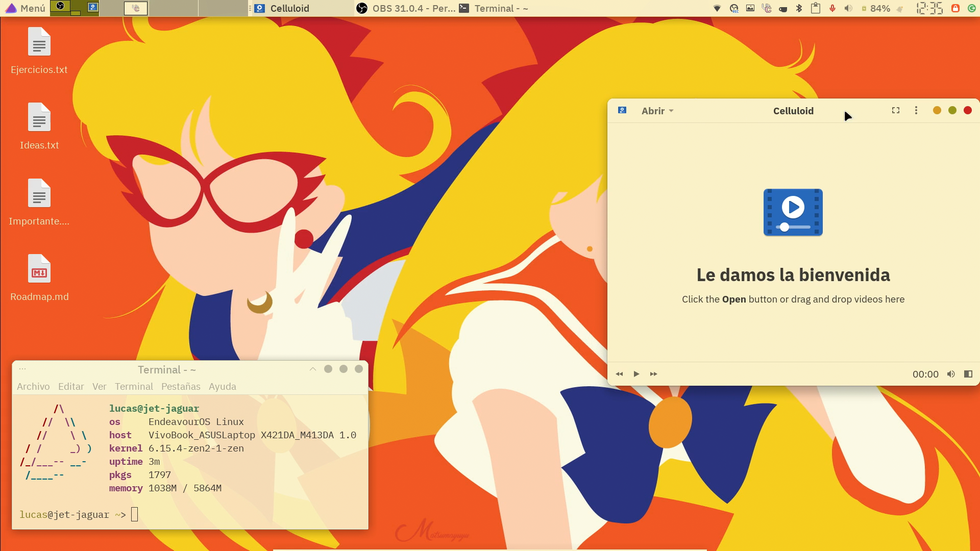This screenshot has height=551, width=980.
Task: Open the Archivo menu in Terminal
Action: coord(33,387)
